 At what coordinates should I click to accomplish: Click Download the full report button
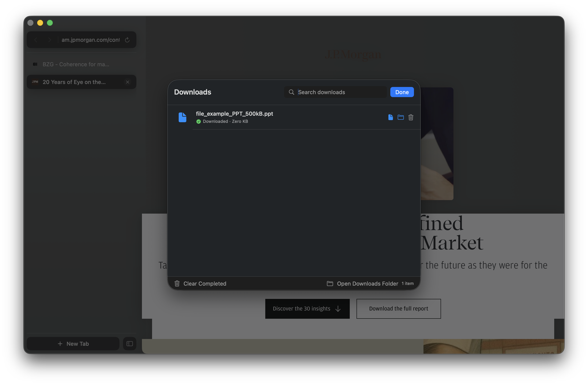tap(398, 309)
